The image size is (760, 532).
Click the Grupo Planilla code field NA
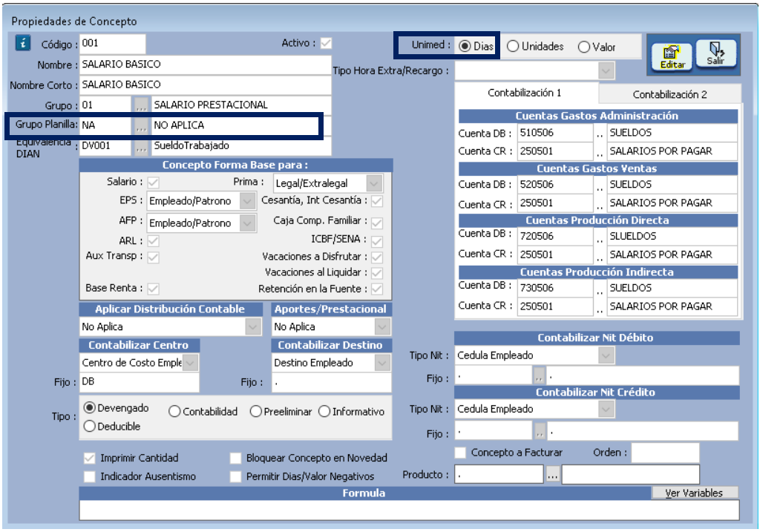coord(105,125)
